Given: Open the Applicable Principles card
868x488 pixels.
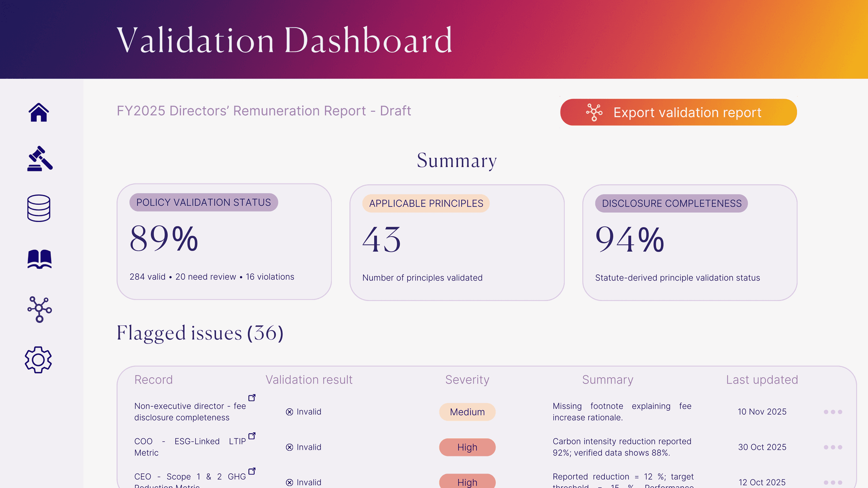Looking at the screenshot, I should pyautogui.click(x=457, y=243).
